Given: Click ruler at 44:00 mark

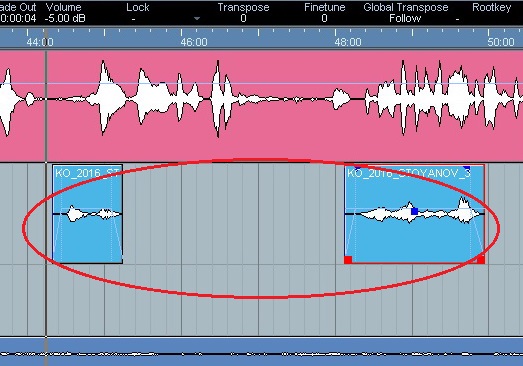Looking at the screenshot, I should (40, 42).
